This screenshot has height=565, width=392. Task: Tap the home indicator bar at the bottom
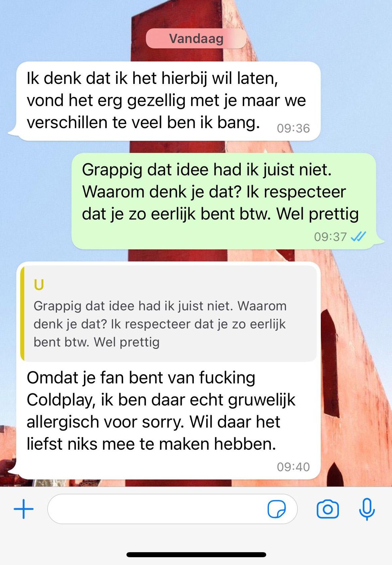click(196, 555)
